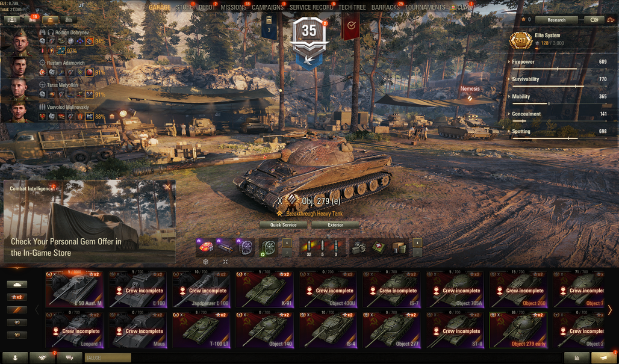Open the 32-round standard shell slot
The image size is (619, 364).
tap(309, 247)
